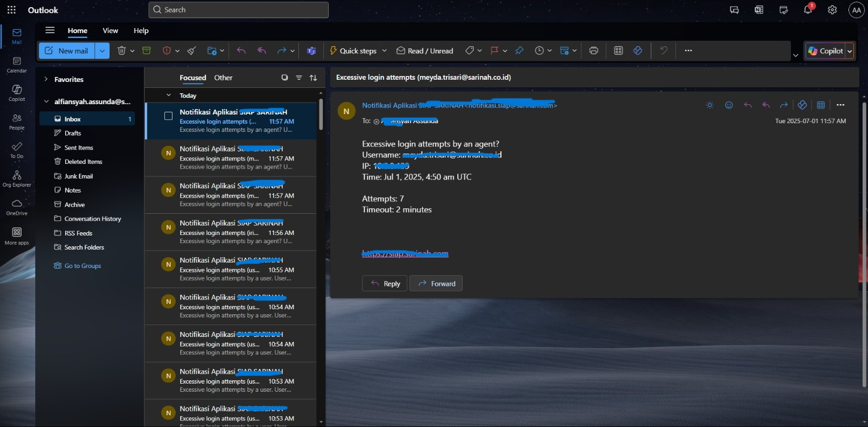Switch to the View ribbon tab
The image size is (868, 427).
[110, 30]
